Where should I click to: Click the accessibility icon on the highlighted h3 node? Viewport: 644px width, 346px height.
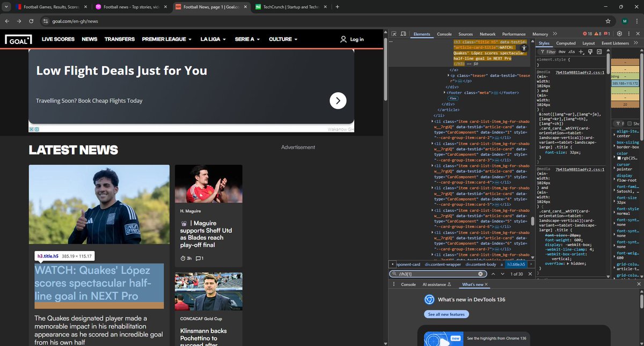point(524,48)
